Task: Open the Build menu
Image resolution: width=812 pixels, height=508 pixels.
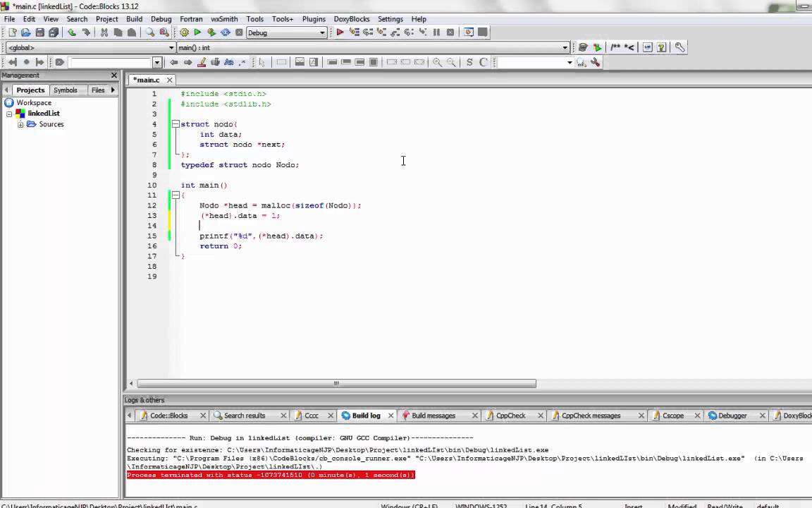Action: click(x=134, y=19)
